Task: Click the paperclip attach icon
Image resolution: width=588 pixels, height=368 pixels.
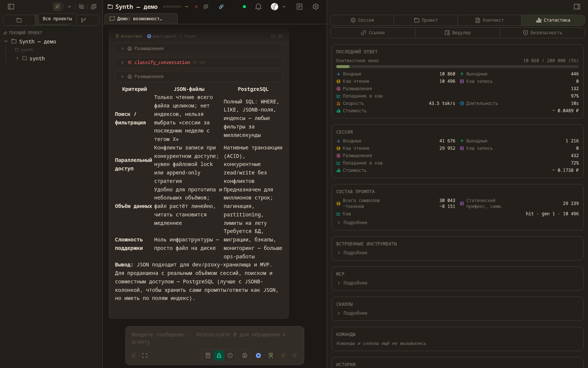Action: 134,355
